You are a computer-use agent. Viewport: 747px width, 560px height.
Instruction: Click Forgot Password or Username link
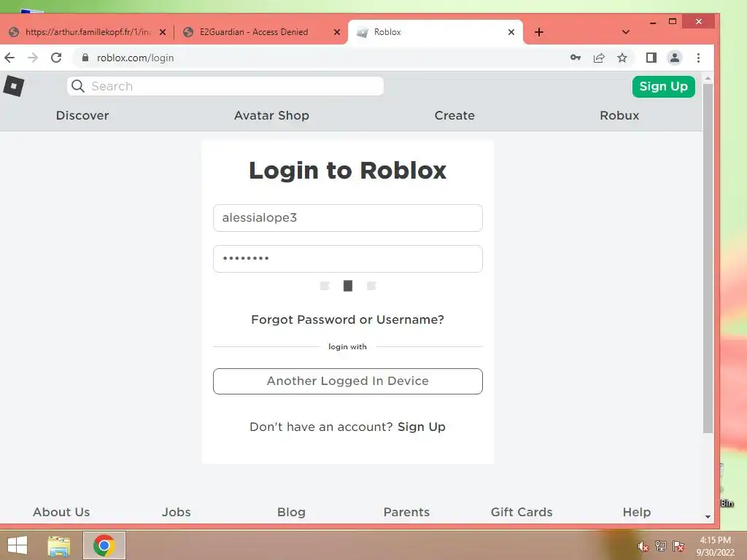[x=348, y=319]
